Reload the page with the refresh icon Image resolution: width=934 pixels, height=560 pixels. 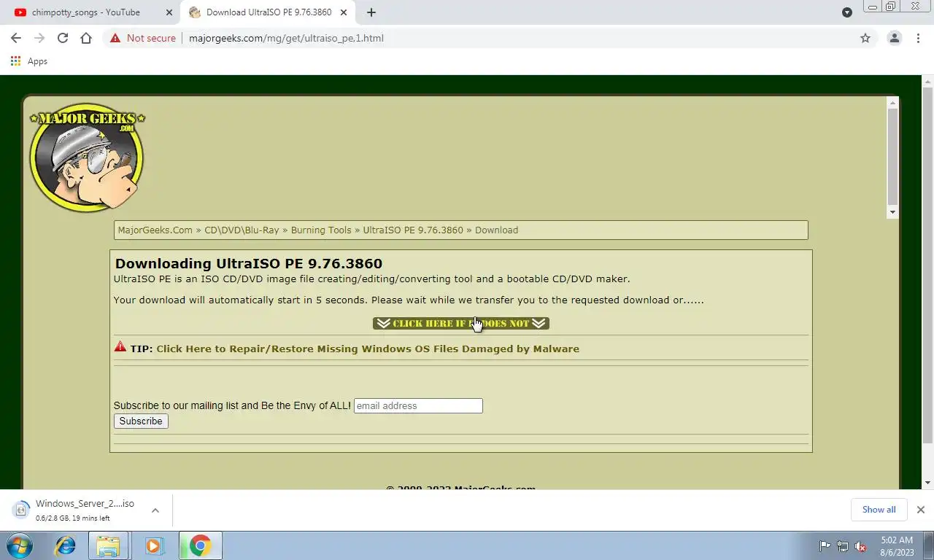pyautogui.click(x=63, y=38)
